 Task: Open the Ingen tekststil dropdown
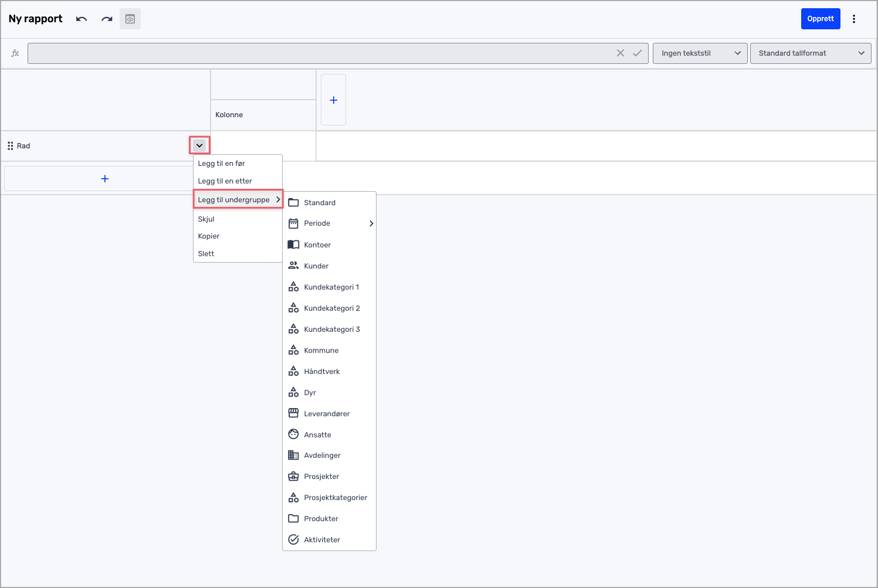tap(700, 53)
